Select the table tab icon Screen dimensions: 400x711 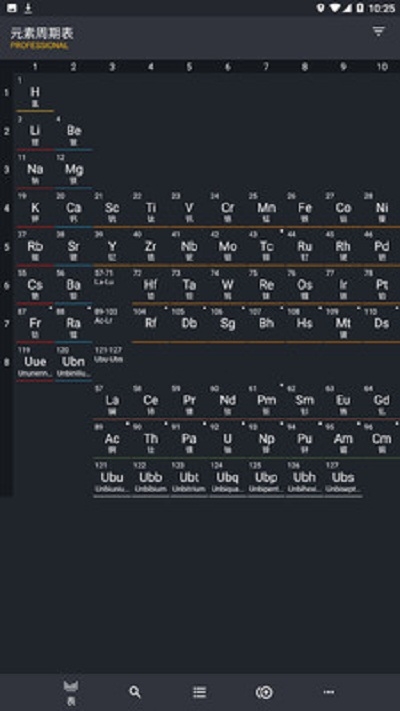(71, 693)
